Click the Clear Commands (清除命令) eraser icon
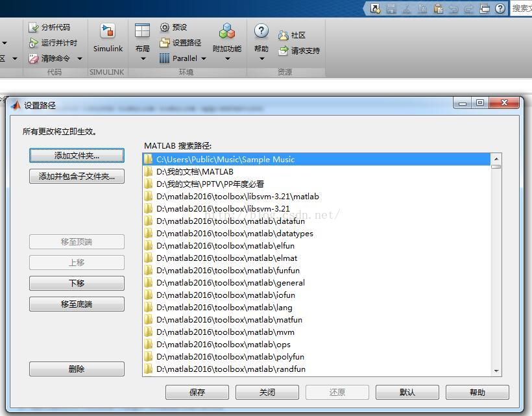Image resolution: width=532 pixels, height=416 pixels. point(34,58)
